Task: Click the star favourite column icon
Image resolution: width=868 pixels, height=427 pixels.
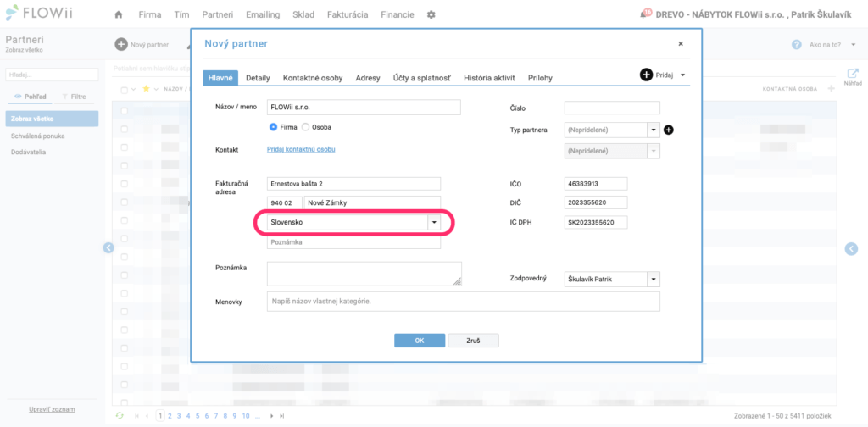Action: [x=146, y=88]
